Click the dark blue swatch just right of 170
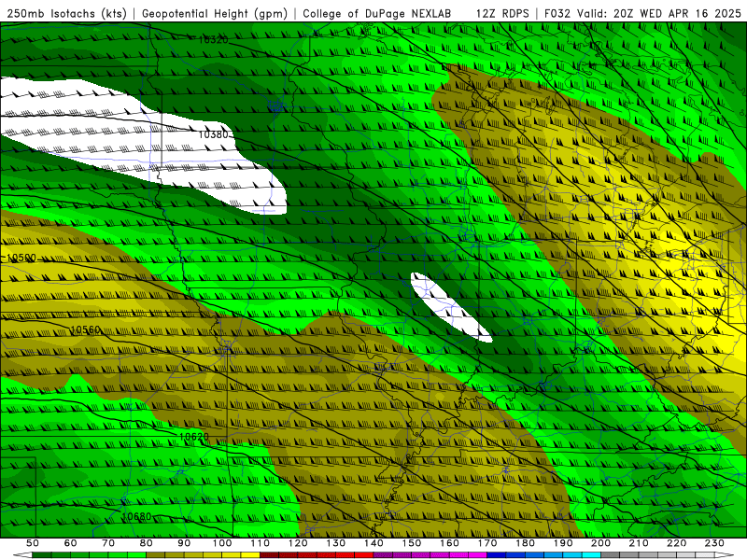747x560 pixels. pyautogui.click(x=497, y=555)
